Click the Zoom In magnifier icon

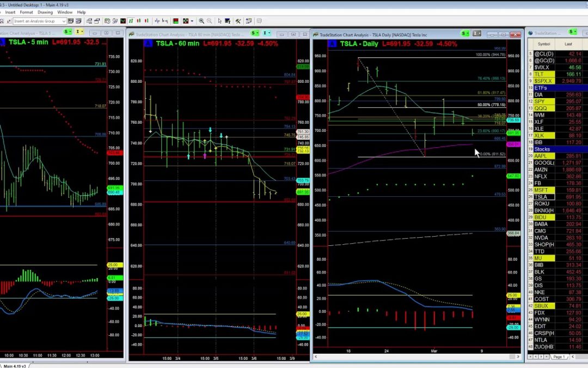[x=201, y=21]
